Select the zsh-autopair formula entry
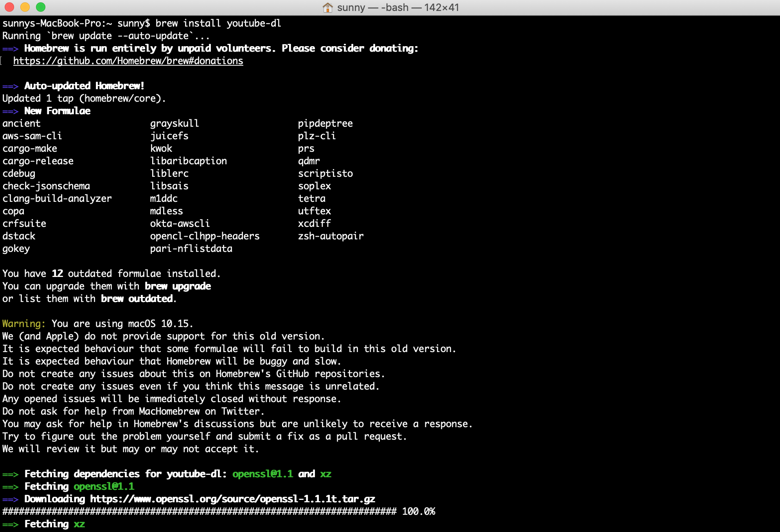Viewport: 780px width, 532px height. point(331,236)
